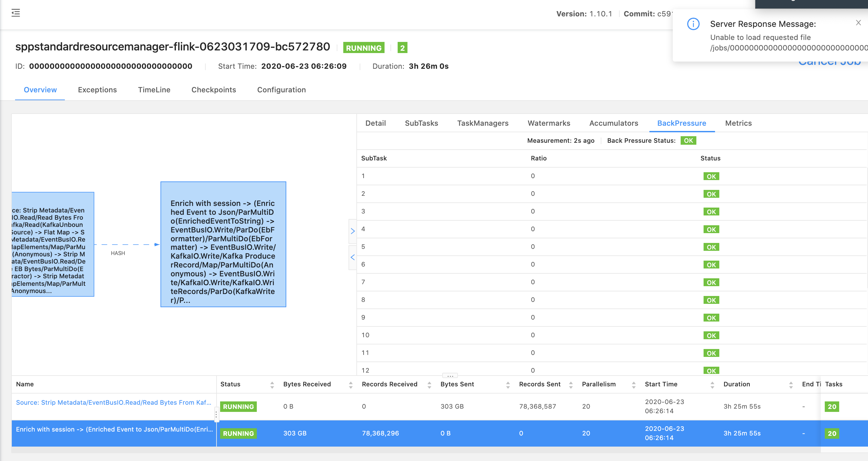Click the info icon in the notification
This screenshot has width=868, height=461.
point(693,24)
